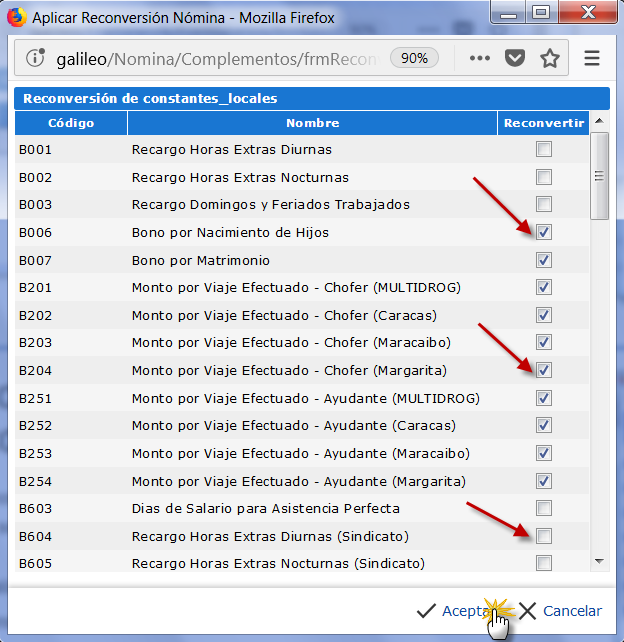Click the scrollbar up arrow
This screenshot has width=624, height=642.
tap(599, 121)
